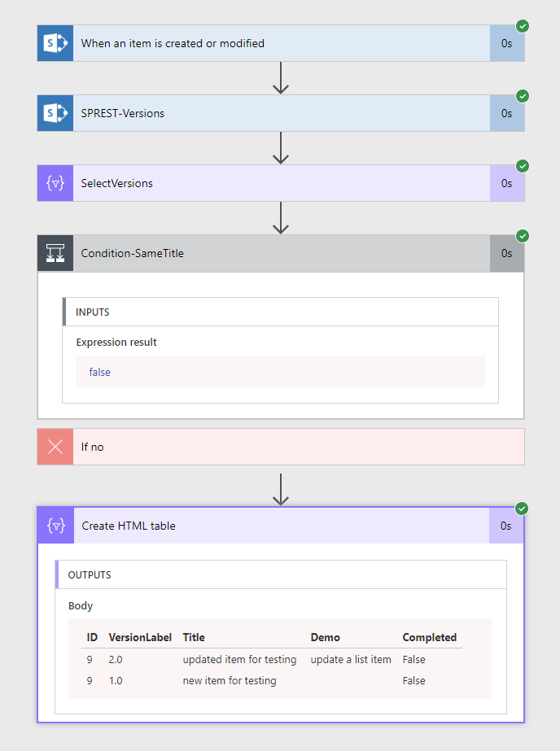Image resolution: width=560 pixels, height=751 pixels.
Task: Click the 'false' expression result value
Action: (100, 372)
